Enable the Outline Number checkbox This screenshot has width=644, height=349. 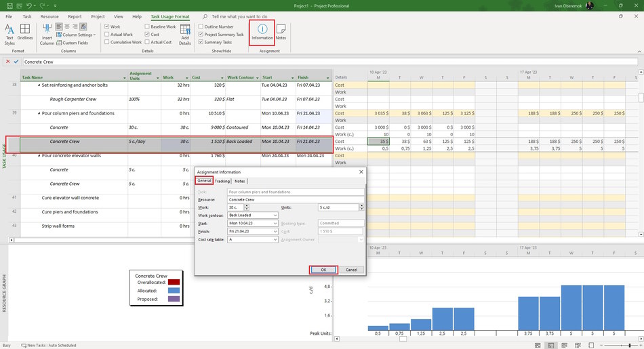click(201, 26)
